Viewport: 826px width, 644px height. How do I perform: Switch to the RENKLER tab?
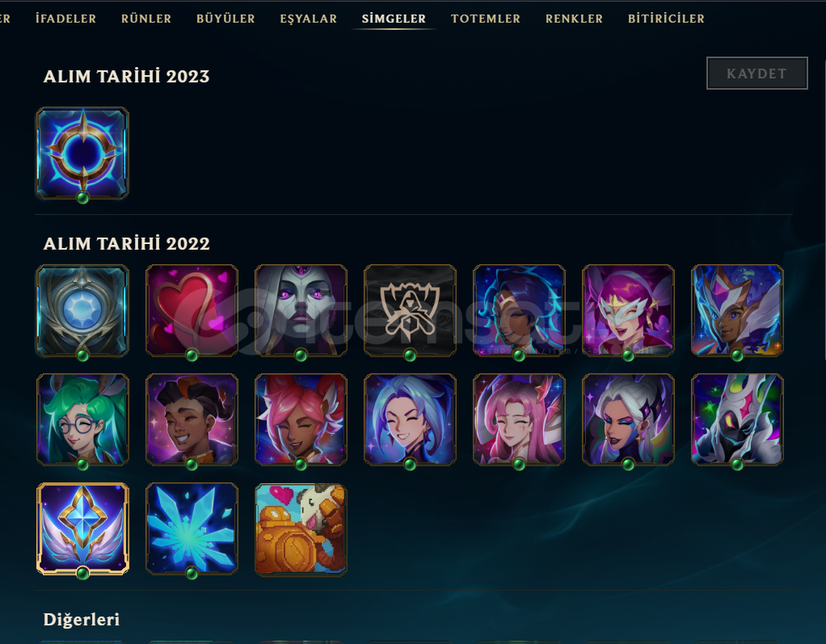pos(574,19)
